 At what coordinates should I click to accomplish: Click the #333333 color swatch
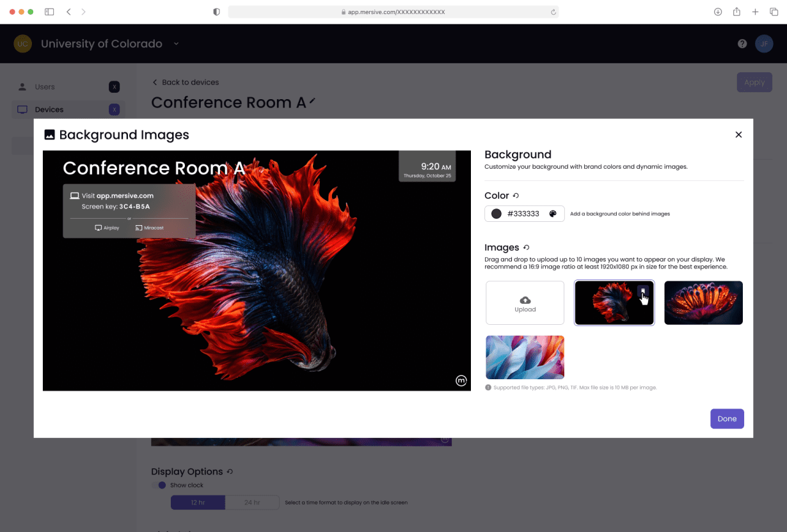[497, 214]
